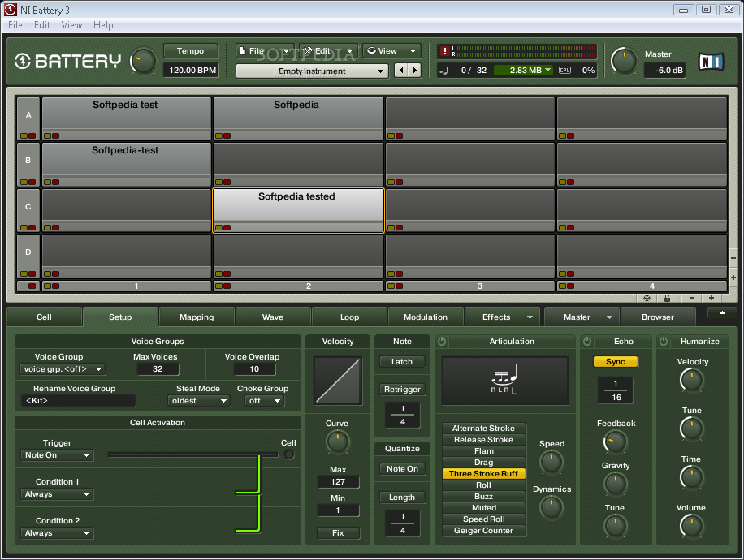Open the File dropdown in header
This screenshot has height=560, width=744.
pos(264,51)
